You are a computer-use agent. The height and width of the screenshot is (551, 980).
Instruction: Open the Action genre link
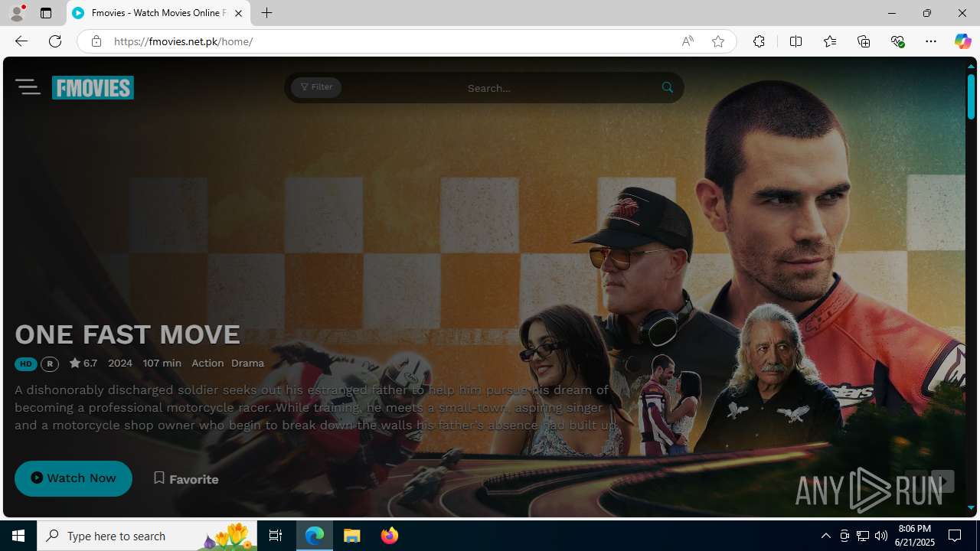207,363
